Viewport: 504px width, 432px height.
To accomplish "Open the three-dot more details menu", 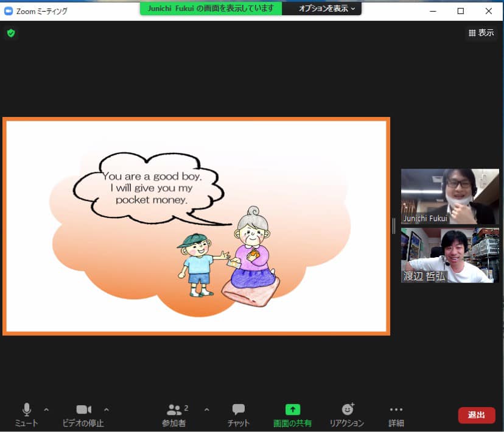I will click(x=396, y=409).
